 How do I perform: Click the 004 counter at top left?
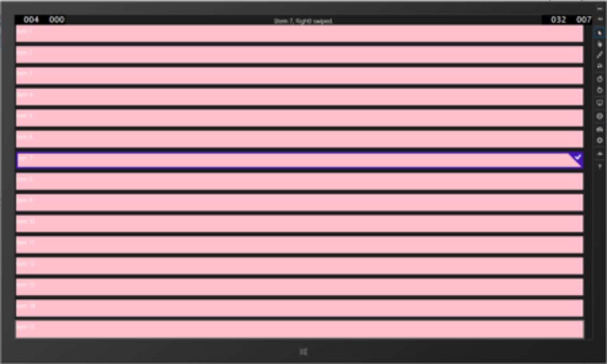coord(31,20)
